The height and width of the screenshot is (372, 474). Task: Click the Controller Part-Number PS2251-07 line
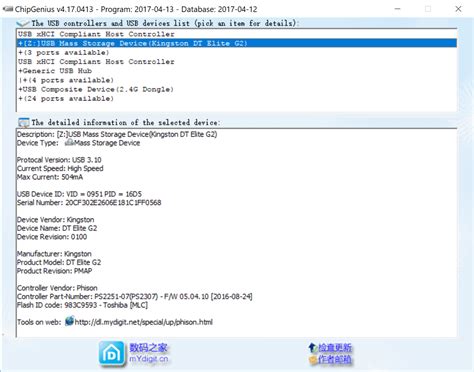pos(135,296)
